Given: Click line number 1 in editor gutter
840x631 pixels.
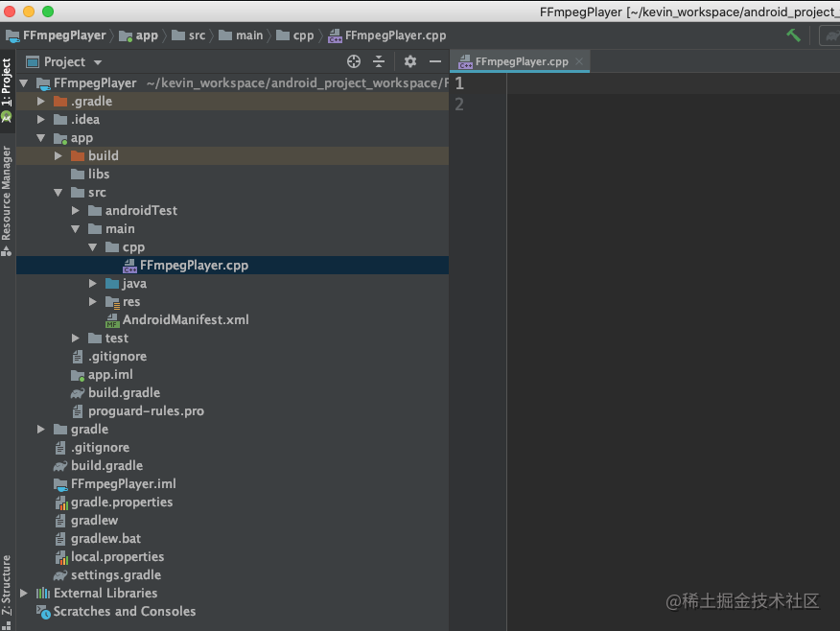Looking at the screenshot, I should click(x=459, y=83).
